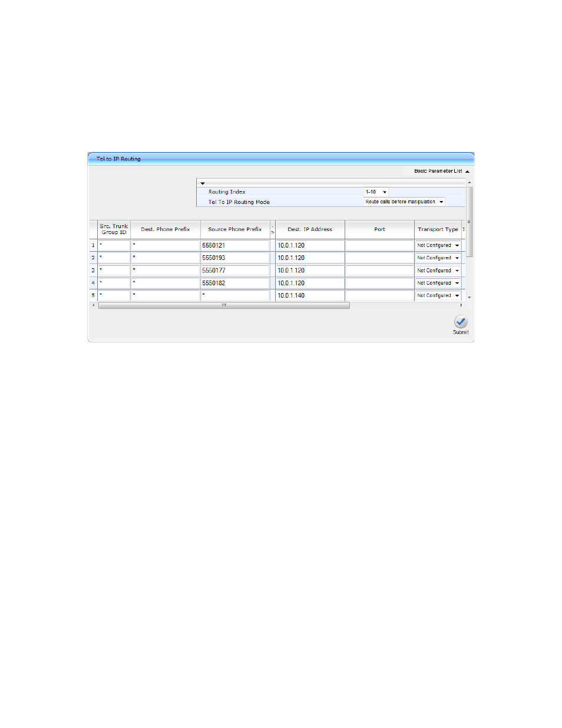
Task: Click row number 1 in table
Action: [93, 245]
